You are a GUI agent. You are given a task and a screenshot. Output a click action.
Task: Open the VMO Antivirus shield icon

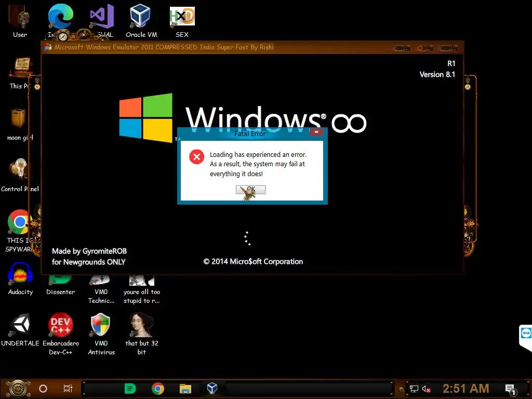point(101,334)
